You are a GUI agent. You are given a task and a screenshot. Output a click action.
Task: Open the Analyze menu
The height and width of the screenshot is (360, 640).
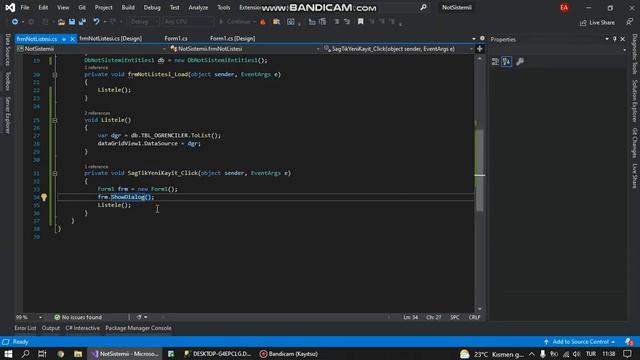click(x=198, y=7)
